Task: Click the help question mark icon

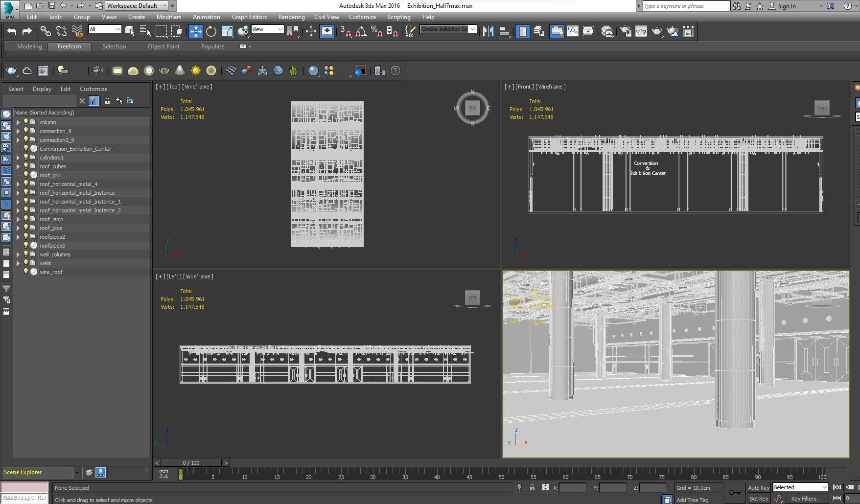Action: click(x=395, y=71)
